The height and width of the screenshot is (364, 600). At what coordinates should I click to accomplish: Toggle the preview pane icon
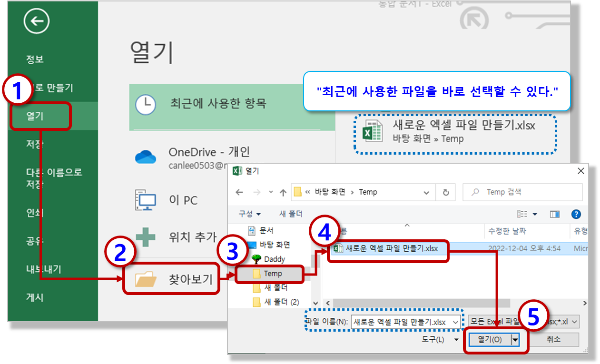[554, 214]
